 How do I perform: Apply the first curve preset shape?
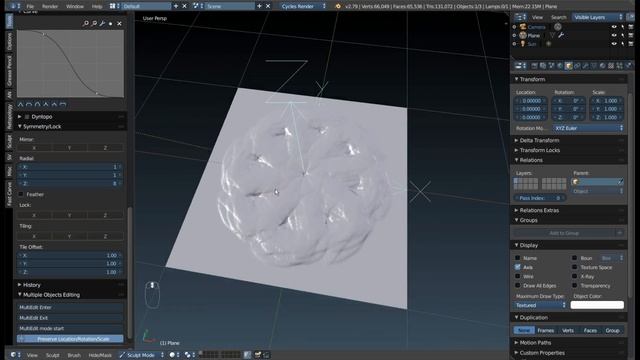click(x=20, y=105)
